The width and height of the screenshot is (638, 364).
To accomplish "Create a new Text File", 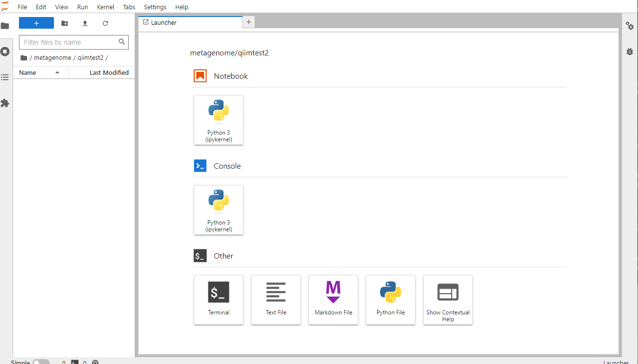I will pyautogui.click(x=276, y=300).
